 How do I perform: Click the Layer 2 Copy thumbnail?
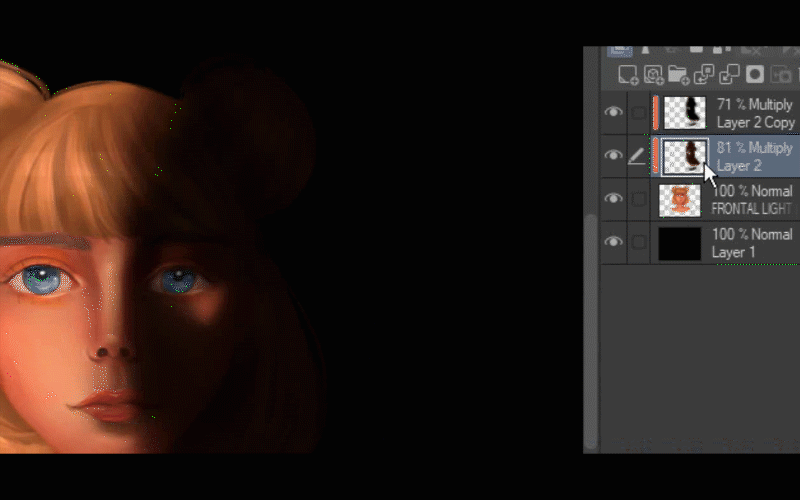pos(685,113)
